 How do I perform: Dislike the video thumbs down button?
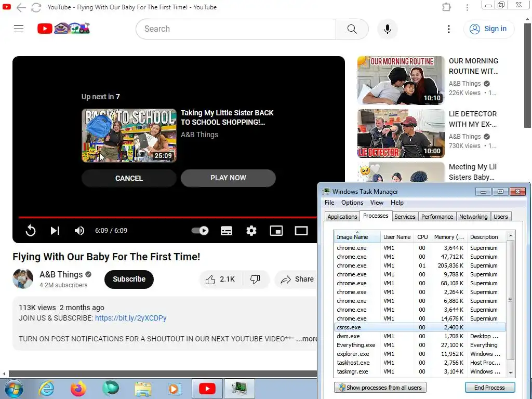(x=255, y=279)
